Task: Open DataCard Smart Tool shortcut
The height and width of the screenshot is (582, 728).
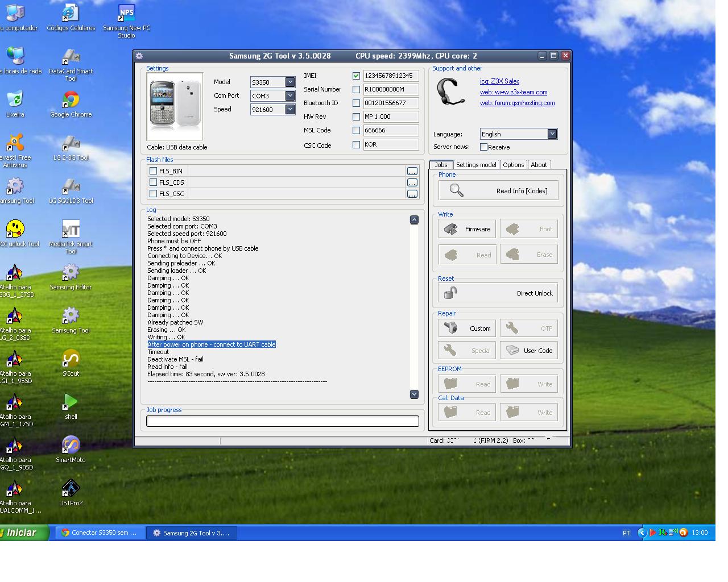Action: click(x=71, y=64)
